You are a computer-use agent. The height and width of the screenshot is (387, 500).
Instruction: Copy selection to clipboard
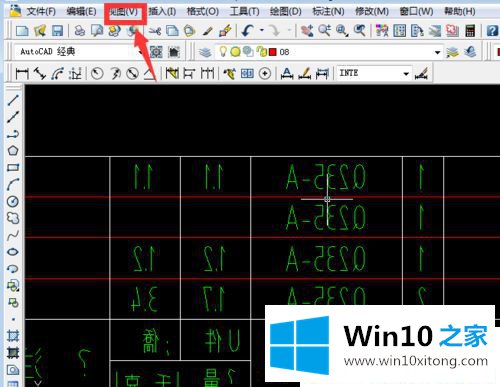tap(172, 31)
